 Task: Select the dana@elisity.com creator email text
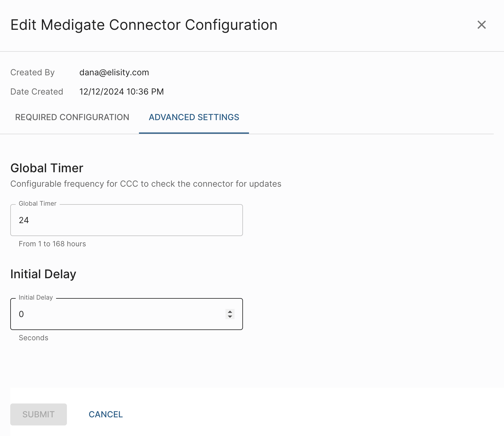coord(114,72)
